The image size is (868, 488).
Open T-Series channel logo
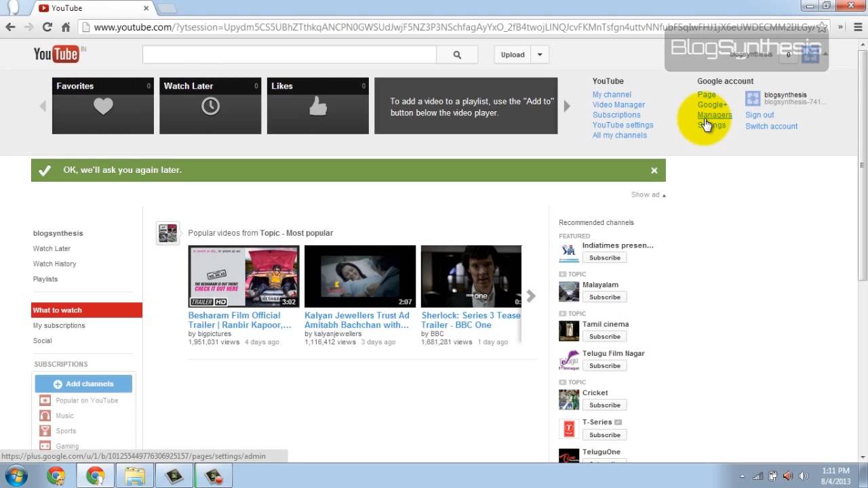[x=569, y=429]
